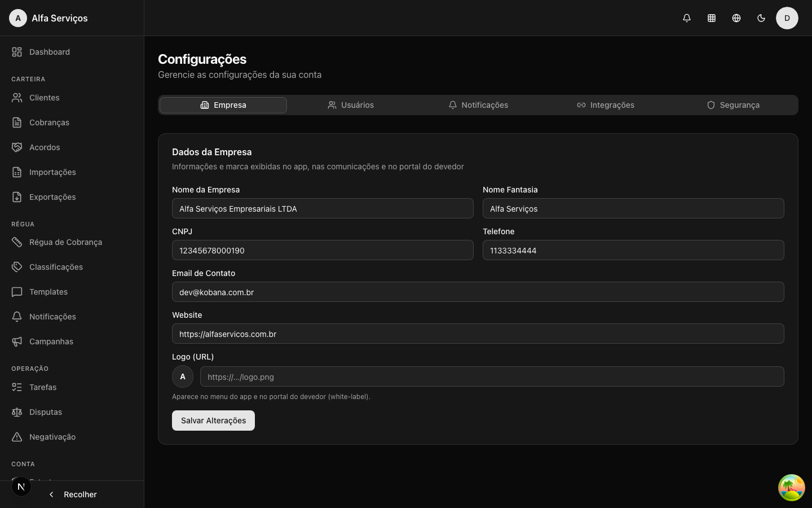Click the Disputas scales icon
The width and height of the screenshot is (812, 508).
[17, 412]
